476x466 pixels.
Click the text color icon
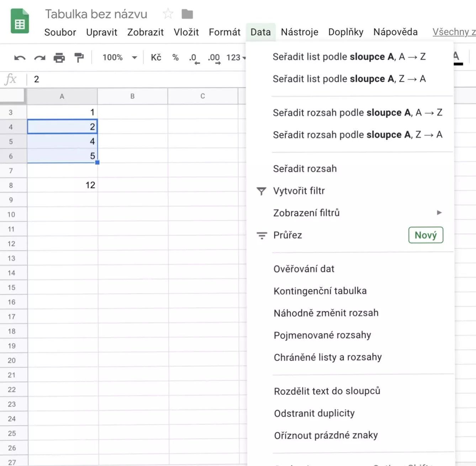(x=458, y=58)
